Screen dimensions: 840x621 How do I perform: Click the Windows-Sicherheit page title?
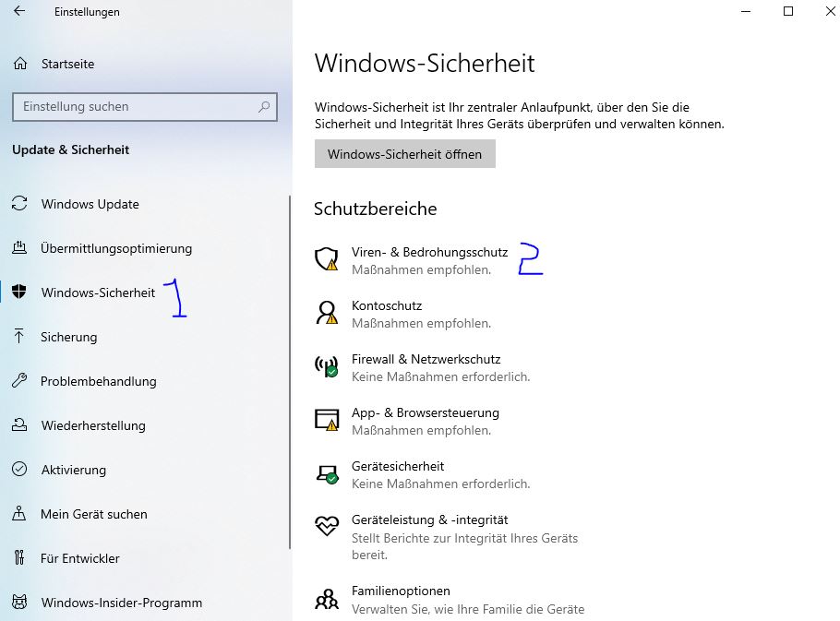click(425, 63)
